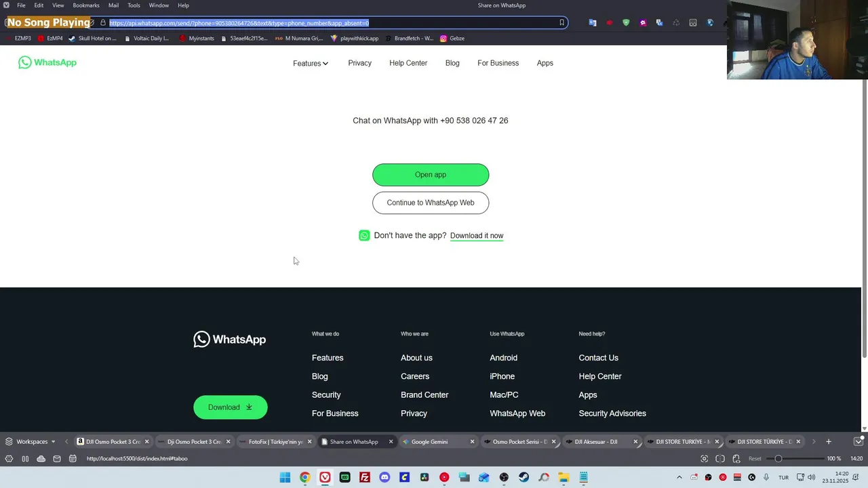Open a new tab with plus icon
This screenshot has height=488, width=868.
pos(828,441)
